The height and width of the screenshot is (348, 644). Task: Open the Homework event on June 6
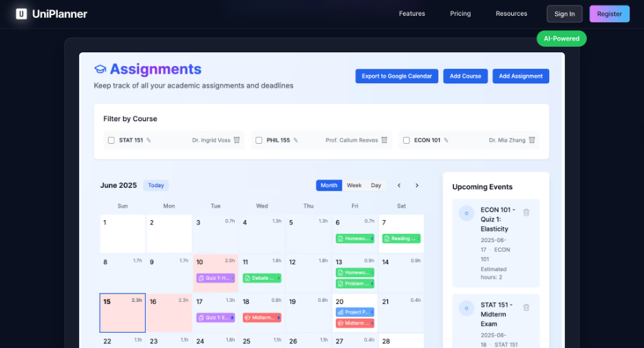[x=355, y=239]
